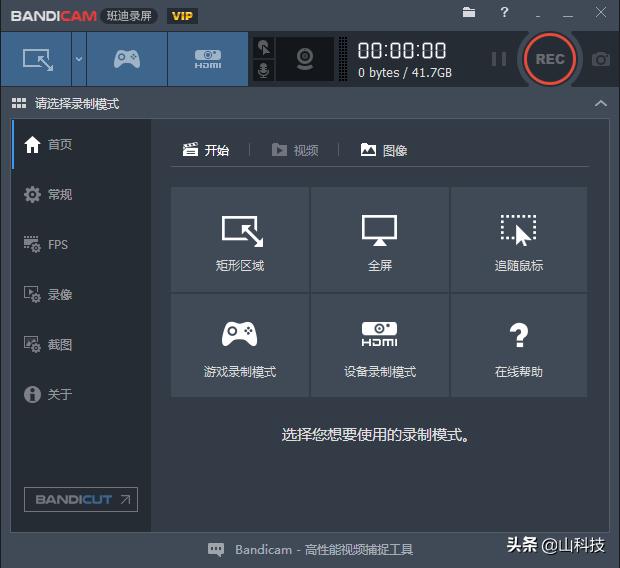
Task: Click the BANDICAM logo in title bar
Action: tap(54, 16)
